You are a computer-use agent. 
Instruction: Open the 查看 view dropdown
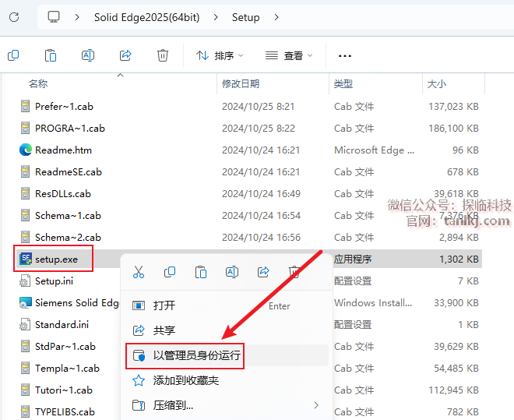click(289, 56)
